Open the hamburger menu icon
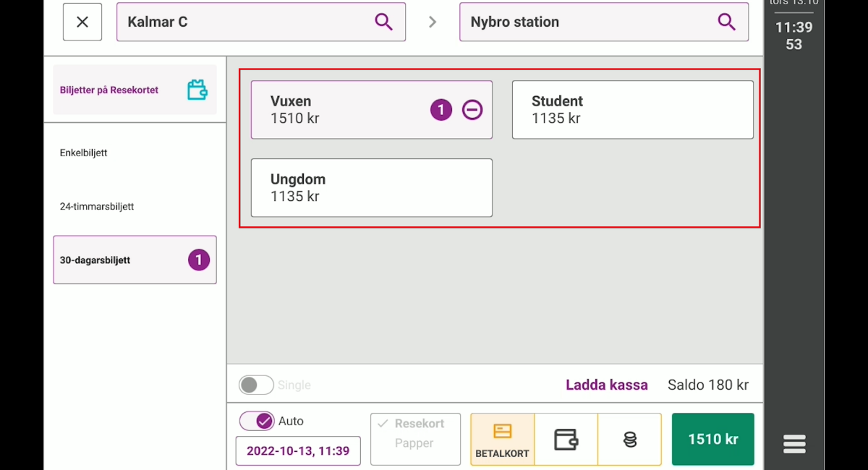Viewport: 868px width, 470px height. pyautogui.click(x=794, y=443)
